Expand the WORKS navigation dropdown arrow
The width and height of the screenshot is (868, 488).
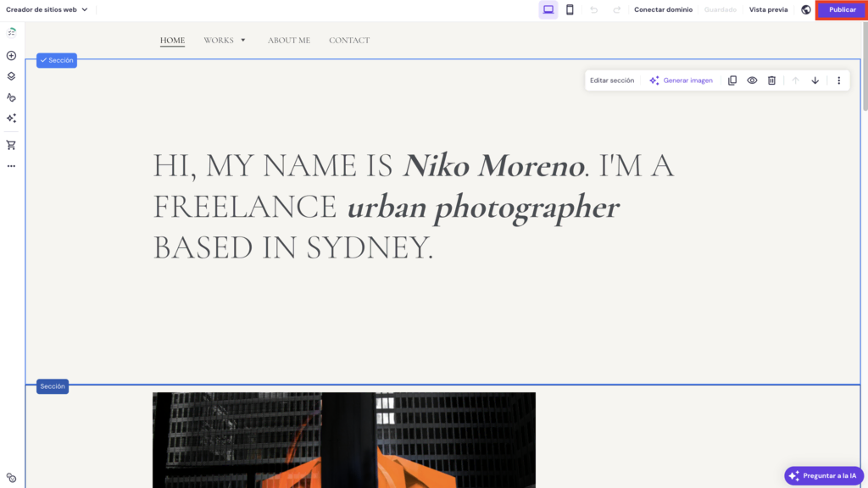(x=243, y=40)
